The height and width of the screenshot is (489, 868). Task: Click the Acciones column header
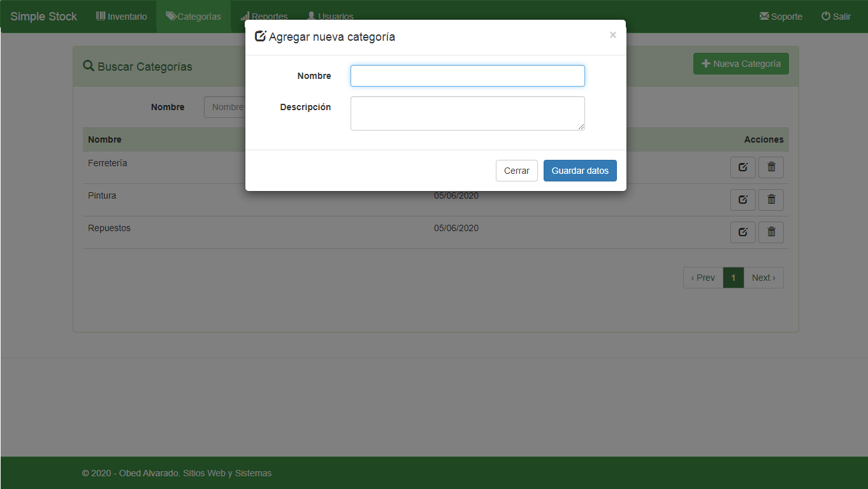(x=763, y=139)
